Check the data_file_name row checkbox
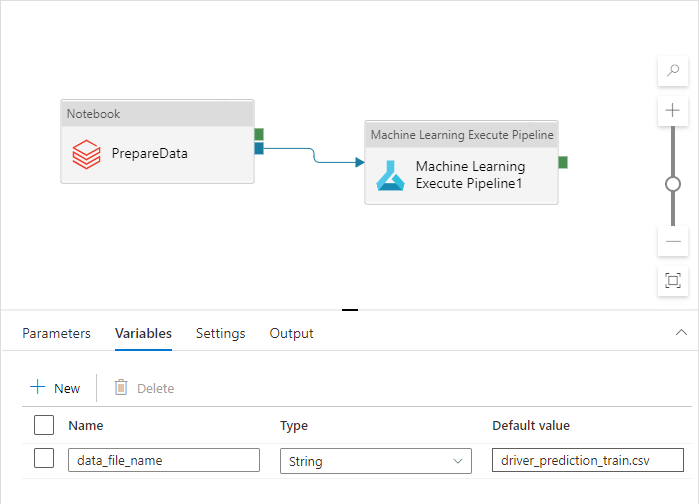 pyautogui.click(x=44, y=459)
